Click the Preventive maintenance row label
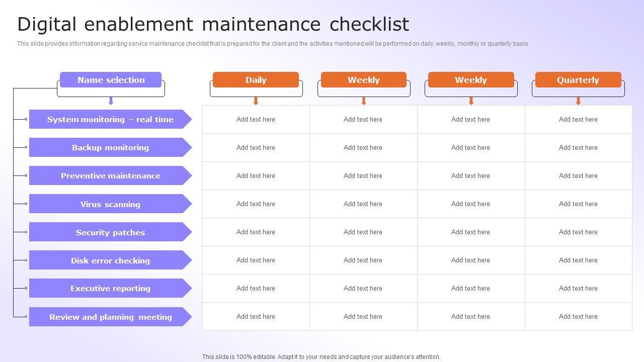 tap(110, 175)
